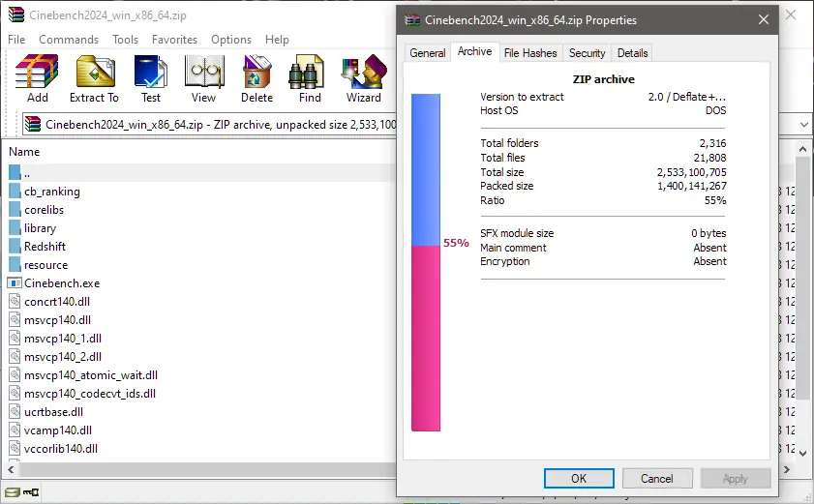Select the resource folder icon
The width and height of the screenshot is (814, 504).
point(15,265)
